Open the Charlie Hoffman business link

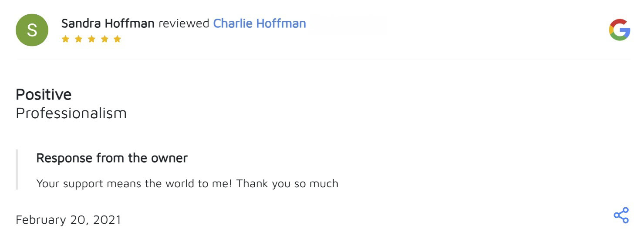coord(259,23)
